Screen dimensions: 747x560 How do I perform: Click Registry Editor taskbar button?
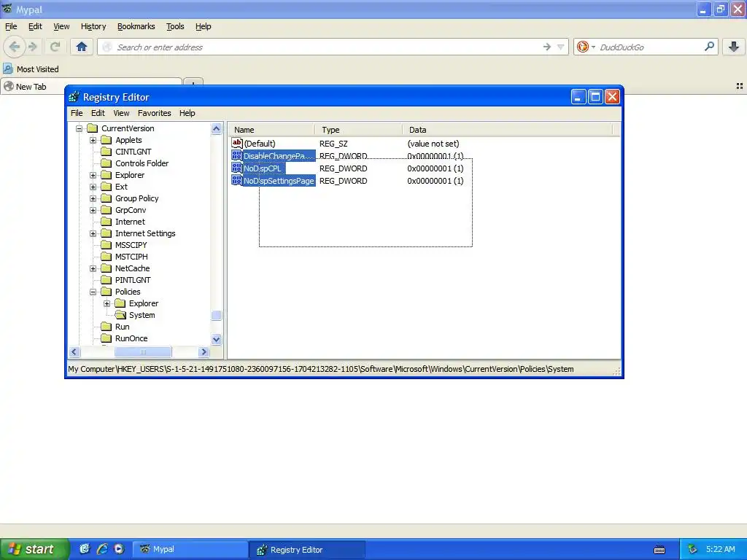pyautogui.click(x=307, y=549)
